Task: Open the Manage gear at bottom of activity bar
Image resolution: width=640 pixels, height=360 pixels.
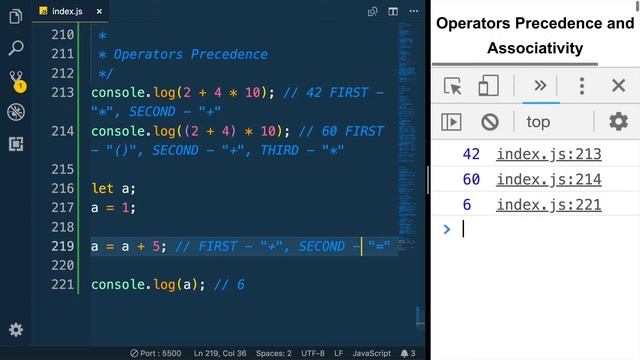Action: pos(16,329)
